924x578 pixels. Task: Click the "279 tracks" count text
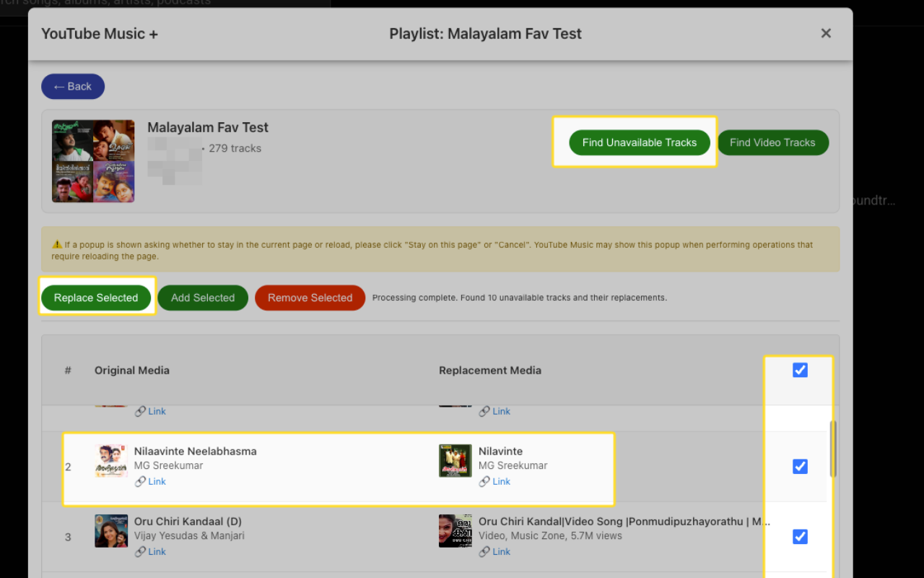(235, 148)
